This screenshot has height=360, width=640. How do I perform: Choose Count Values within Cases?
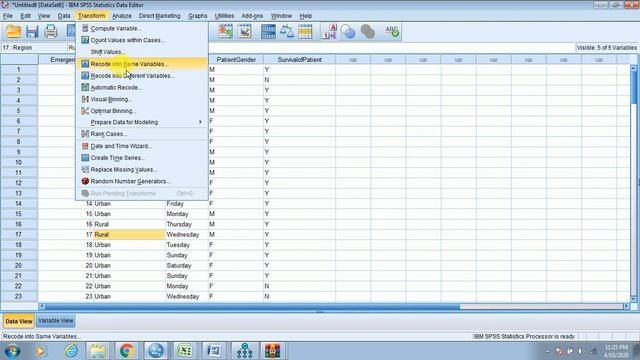[142, 40]
